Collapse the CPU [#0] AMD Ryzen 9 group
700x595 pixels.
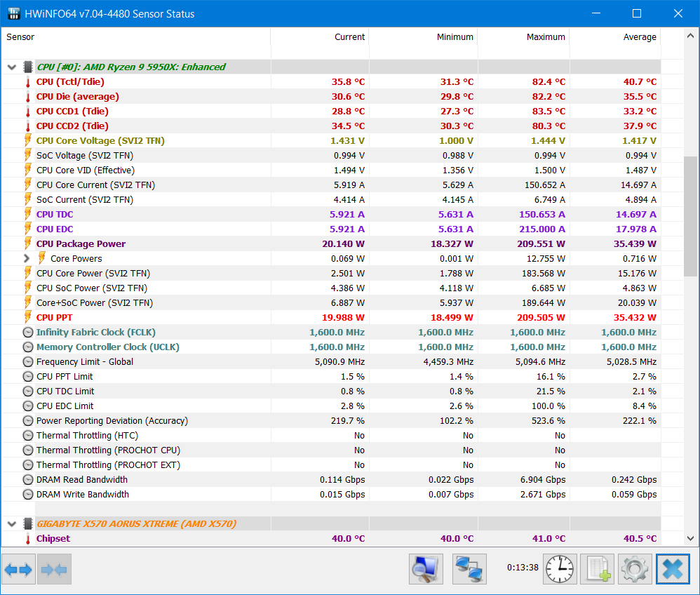(12, 67)
